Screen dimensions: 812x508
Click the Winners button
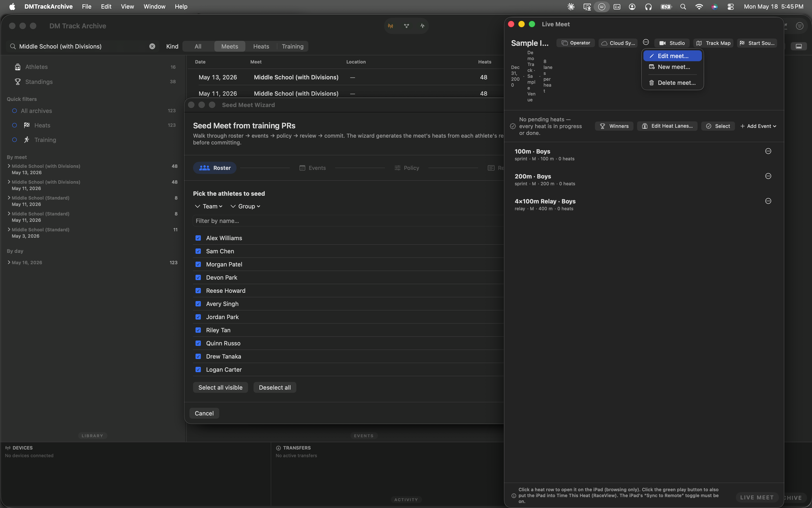614,126
